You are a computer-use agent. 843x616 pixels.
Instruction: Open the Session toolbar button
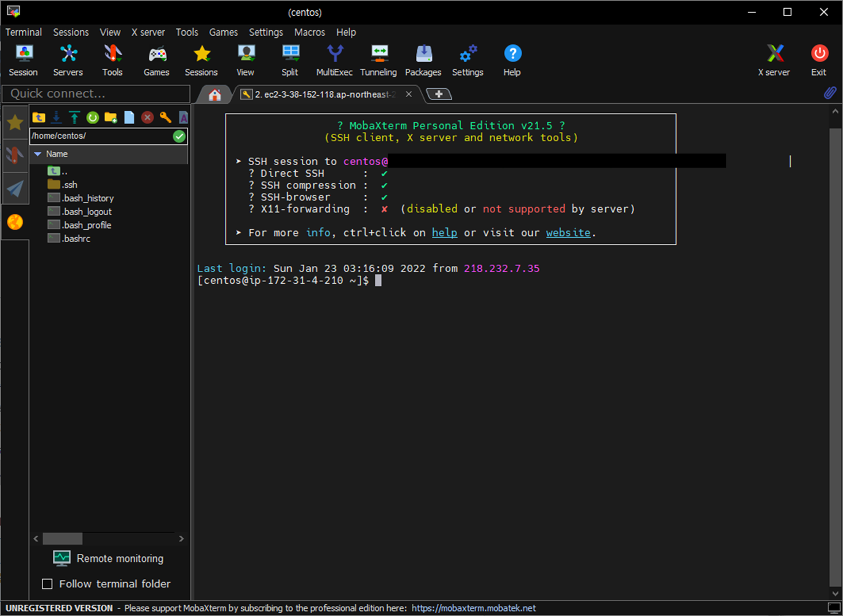click(x=23, y=60)
